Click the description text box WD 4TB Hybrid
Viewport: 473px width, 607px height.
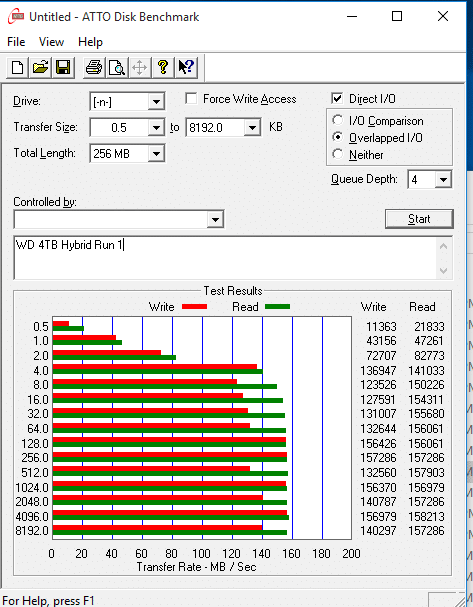tap(233, 257)
